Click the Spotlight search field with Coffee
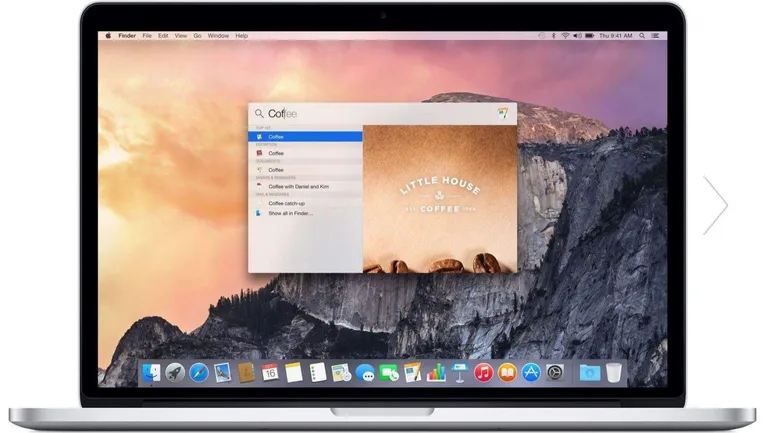The width and height of the screenshot is (770, 433). point(382,114)
